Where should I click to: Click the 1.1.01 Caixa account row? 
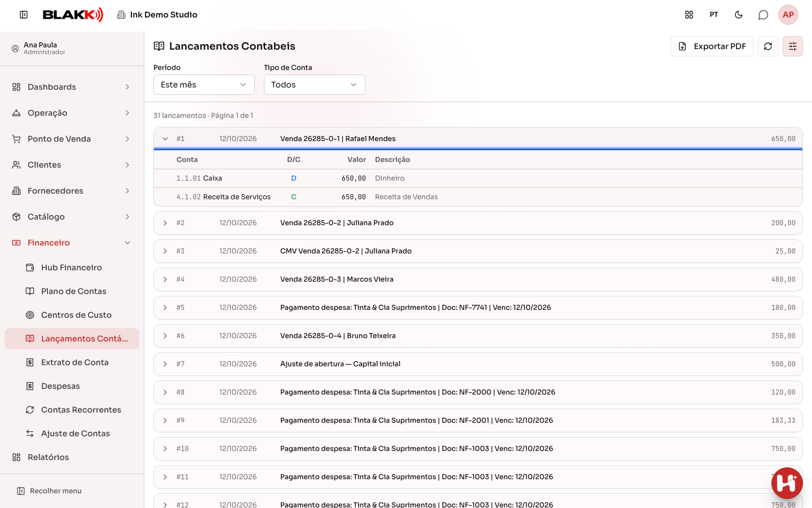(478, 178)
